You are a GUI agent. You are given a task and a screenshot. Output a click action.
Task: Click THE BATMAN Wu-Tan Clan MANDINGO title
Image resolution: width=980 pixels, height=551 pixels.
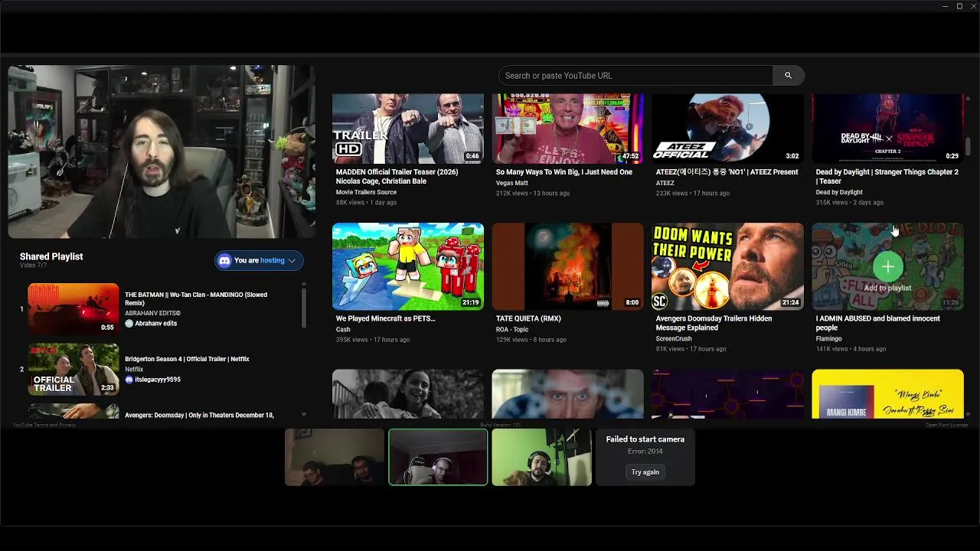[x=196, y=299]
